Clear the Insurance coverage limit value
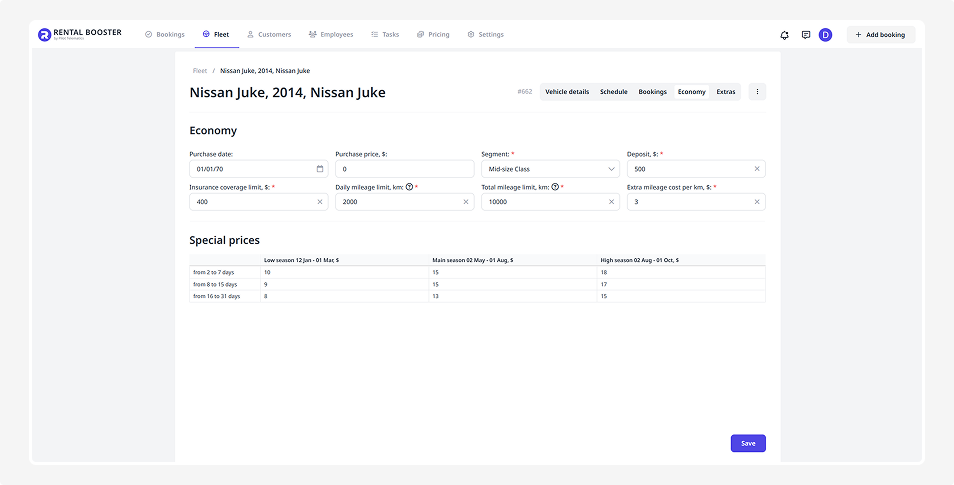The image size is (954, 485). click(320, 202)
